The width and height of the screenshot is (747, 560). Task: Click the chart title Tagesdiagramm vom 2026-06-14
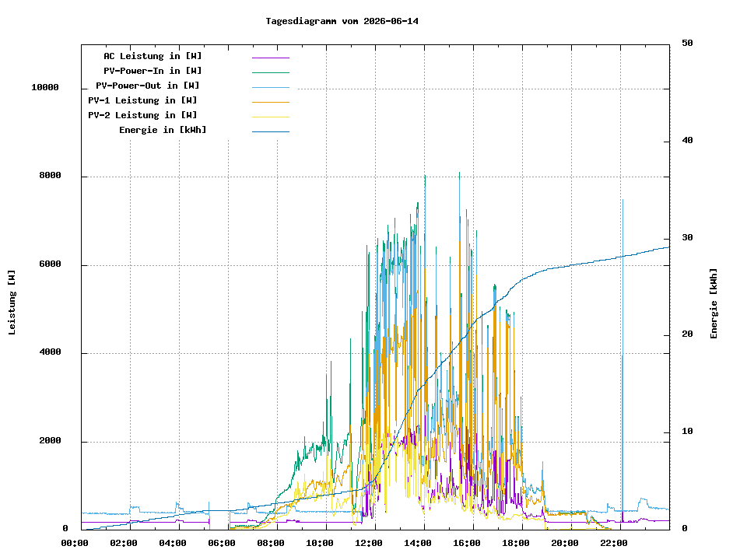[342, 22]
